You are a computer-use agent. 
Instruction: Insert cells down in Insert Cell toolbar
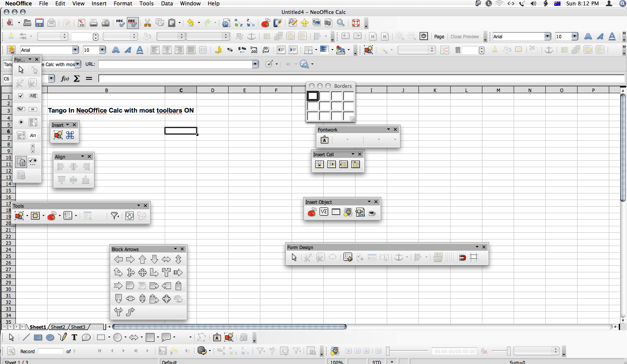pos(319,165)
